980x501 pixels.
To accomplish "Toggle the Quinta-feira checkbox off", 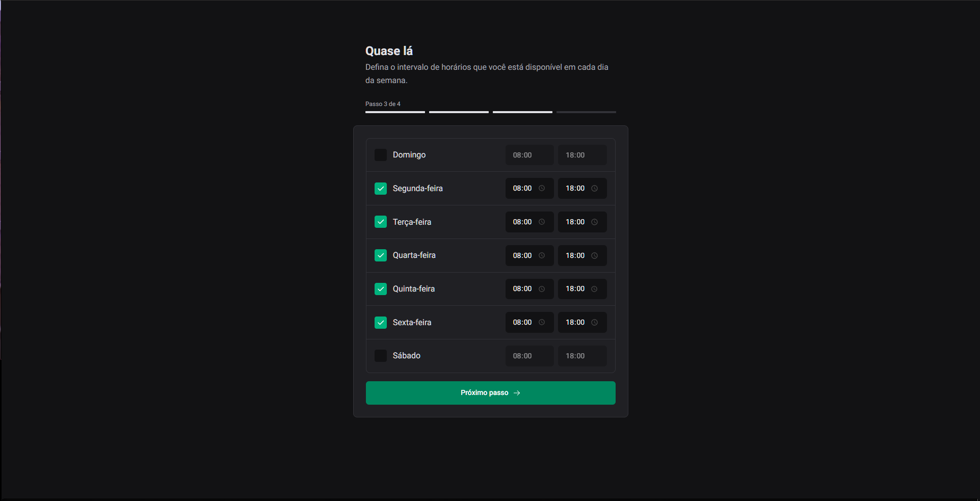I will (x=381, y=289).
